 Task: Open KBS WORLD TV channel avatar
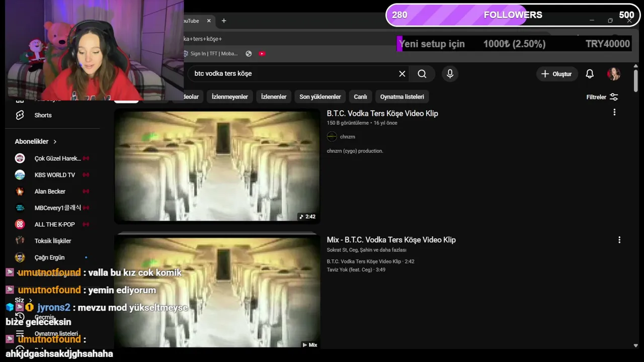click(20, 175)
